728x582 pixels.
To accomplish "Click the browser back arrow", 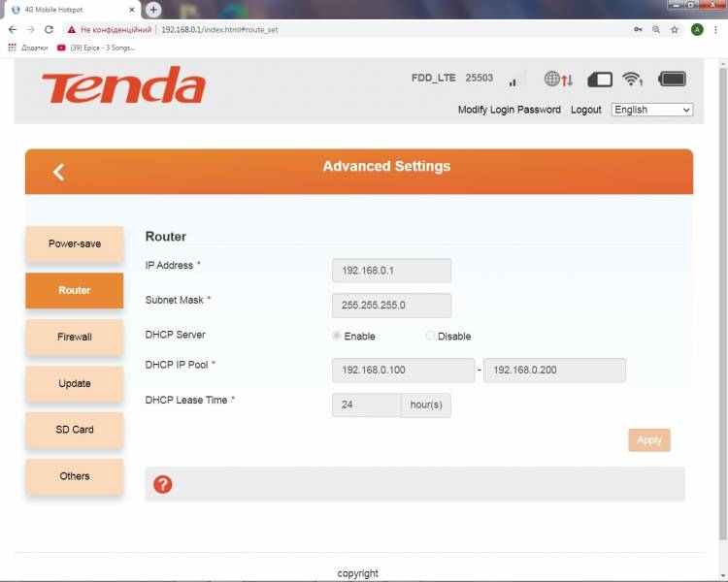I will (13, 30).
